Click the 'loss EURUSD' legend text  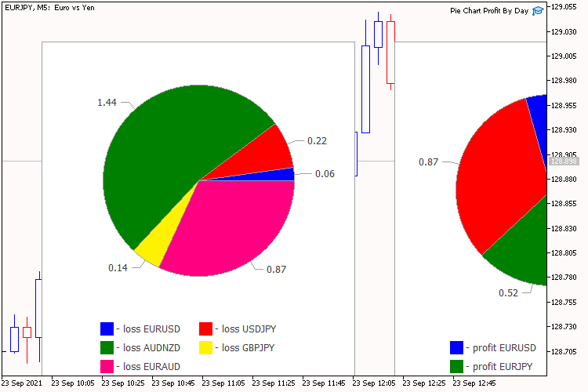tap(151, 329)
